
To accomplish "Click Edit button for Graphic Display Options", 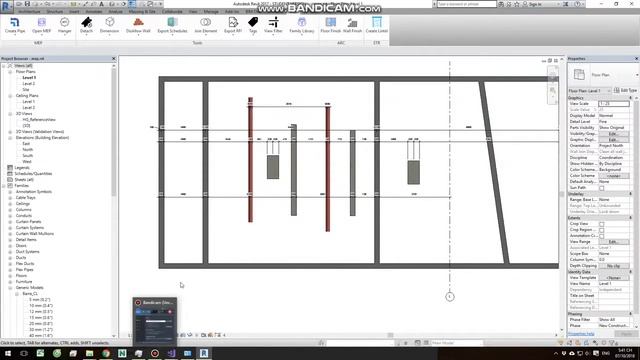I will pyautogui.click(x=613, y=140).
